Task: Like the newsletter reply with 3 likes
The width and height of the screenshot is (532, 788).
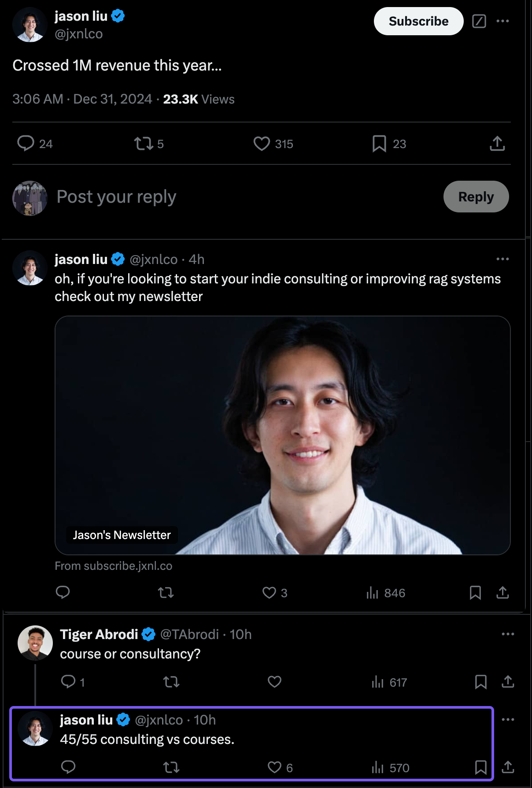Action: click(269, 593)
